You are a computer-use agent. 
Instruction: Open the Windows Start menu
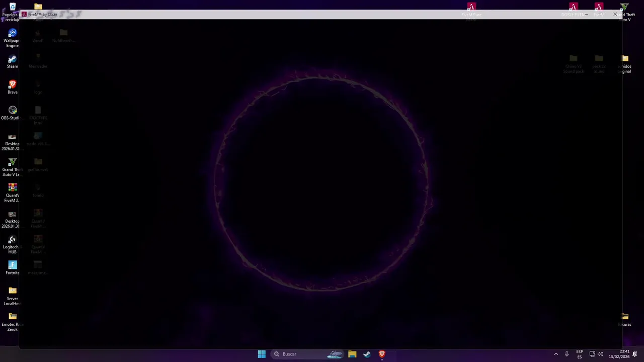[262, 354]
